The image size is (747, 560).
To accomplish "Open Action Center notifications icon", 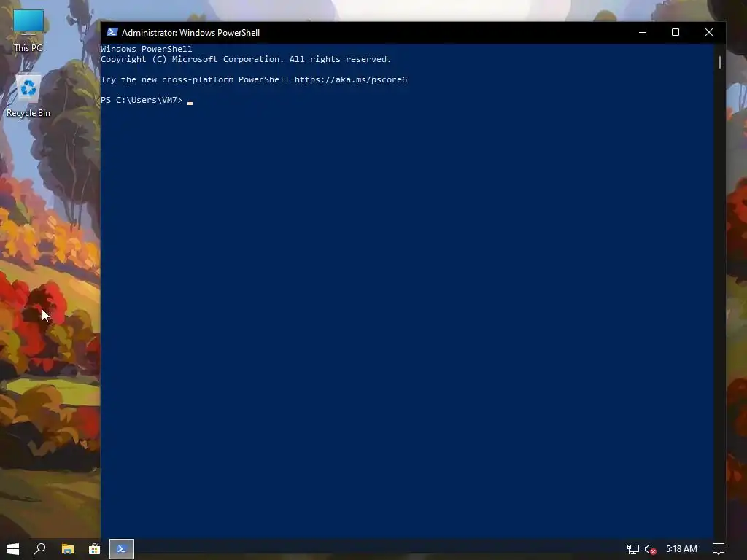I will click(719, 549).
